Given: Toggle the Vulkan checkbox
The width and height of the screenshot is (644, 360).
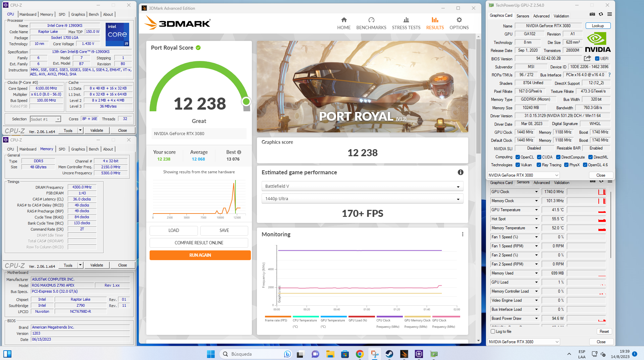Looking at the screenshot, I should click(x=518, y=165).
